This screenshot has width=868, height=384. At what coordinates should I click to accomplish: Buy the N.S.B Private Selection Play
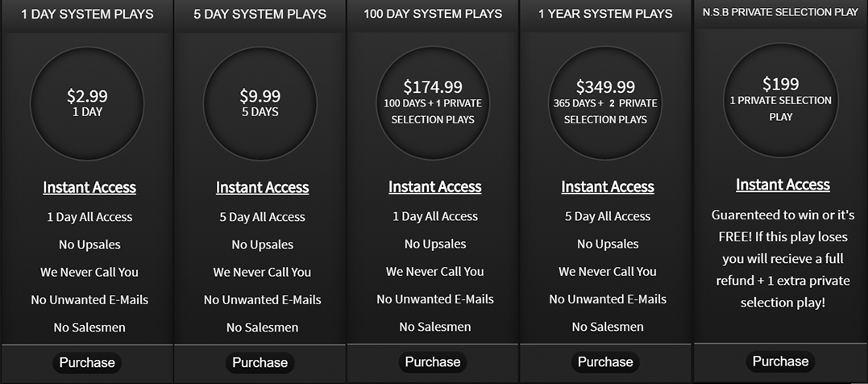tap(780, 361)
